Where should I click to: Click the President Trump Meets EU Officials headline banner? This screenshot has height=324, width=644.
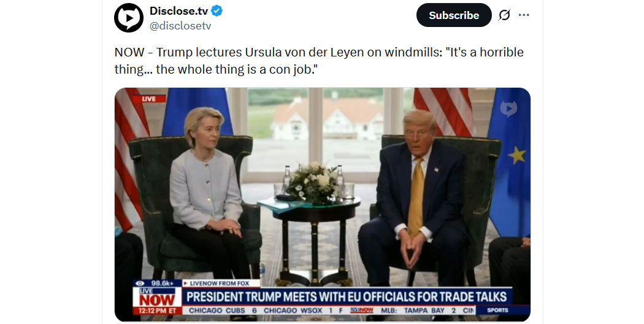347,296
